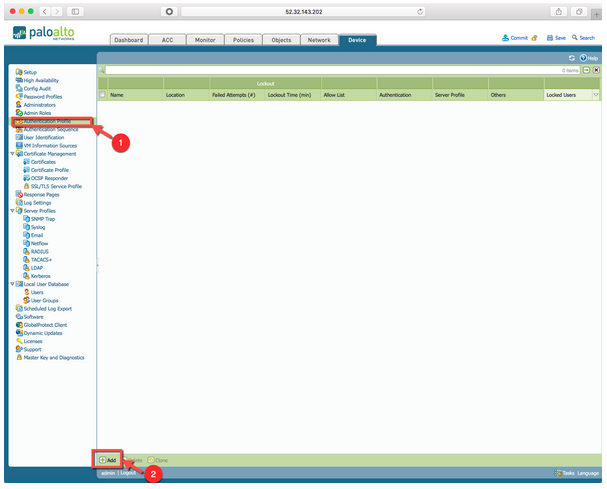Open Help in the panel header
Screen dimensions: 607x489
[589, 58]
